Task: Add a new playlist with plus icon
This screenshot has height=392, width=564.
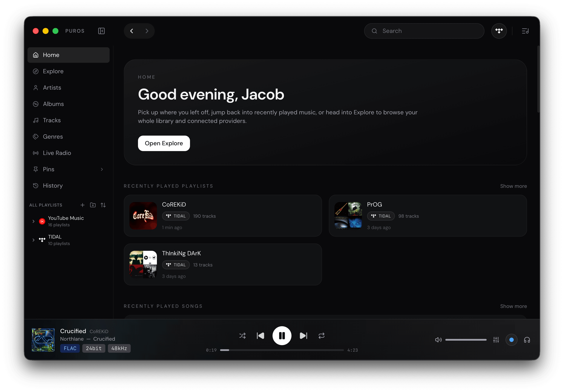Action: pos(83,205)
